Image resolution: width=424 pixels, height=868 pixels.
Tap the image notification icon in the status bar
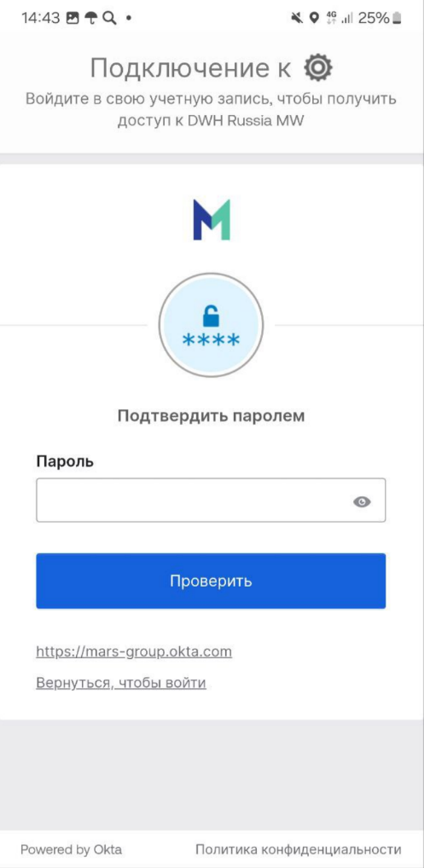[x=72, y=18]
